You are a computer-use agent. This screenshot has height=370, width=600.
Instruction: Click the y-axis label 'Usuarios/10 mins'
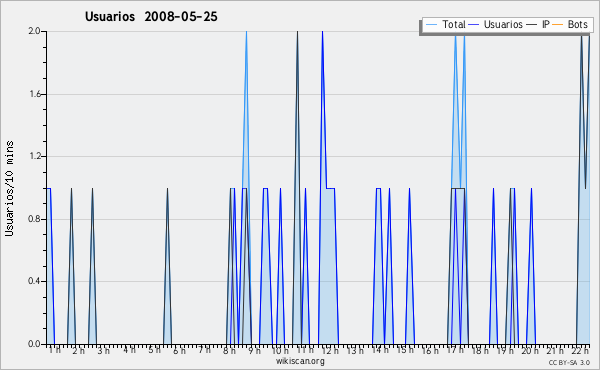point(9,189)
